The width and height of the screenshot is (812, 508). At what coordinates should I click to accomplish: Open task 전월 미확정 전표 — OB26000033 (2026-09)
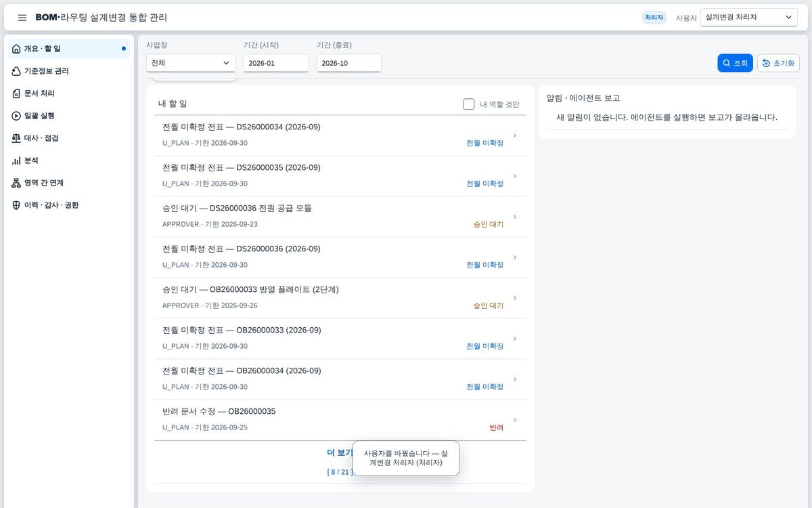340,339
